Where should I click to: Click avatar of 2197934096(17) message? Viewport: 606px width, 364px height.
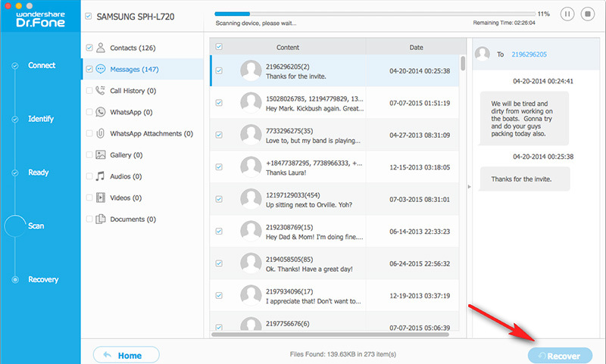tap(251, 295)
